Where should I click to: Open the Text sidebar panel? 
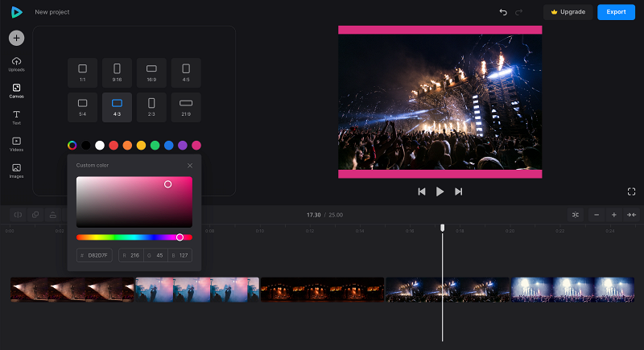(x=16, y=117)
